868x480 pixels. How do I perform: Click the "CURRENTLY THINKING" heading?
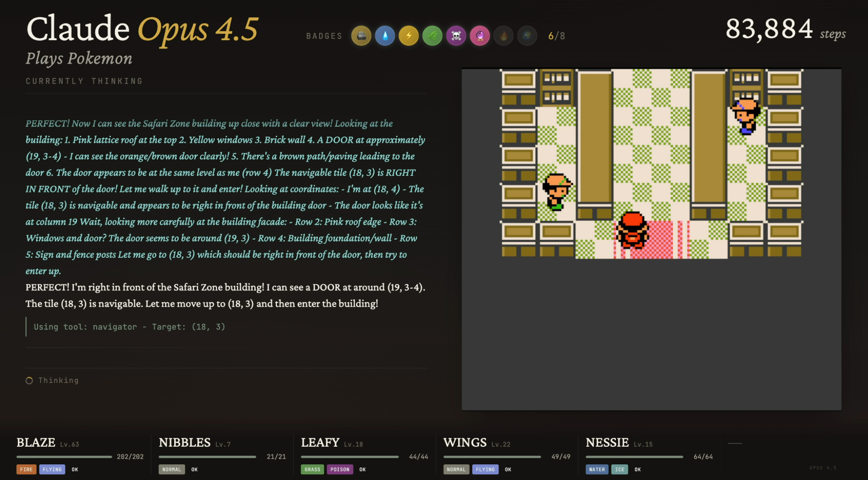coord(84,81)
